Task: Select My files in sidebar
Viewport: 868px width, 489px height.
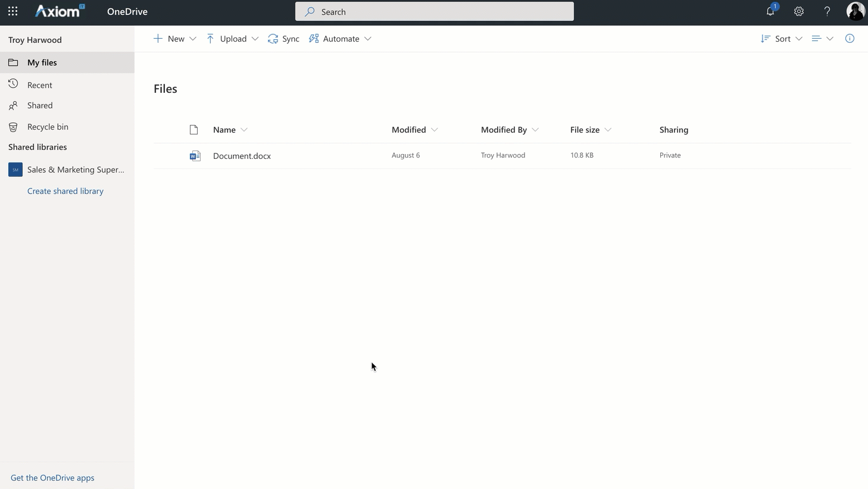Action: click(x=67, y=62)
